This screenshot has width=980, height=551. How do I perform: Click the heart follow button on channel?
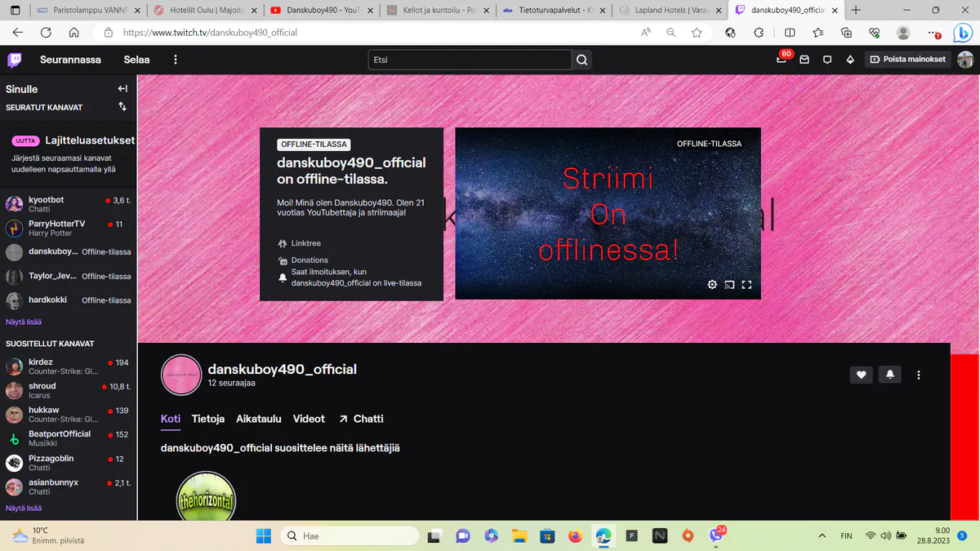(861, 375)
